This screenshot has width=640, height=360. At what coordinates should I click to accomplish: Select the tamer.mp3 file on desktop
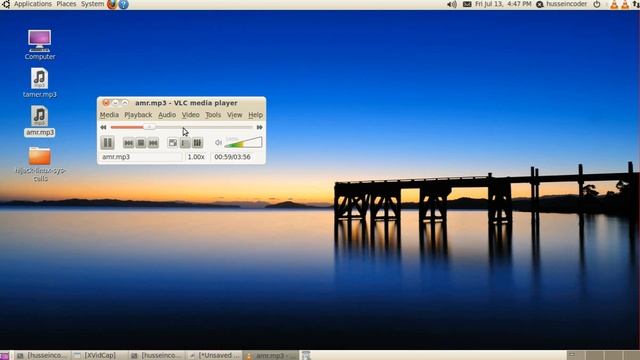(40, 83)
